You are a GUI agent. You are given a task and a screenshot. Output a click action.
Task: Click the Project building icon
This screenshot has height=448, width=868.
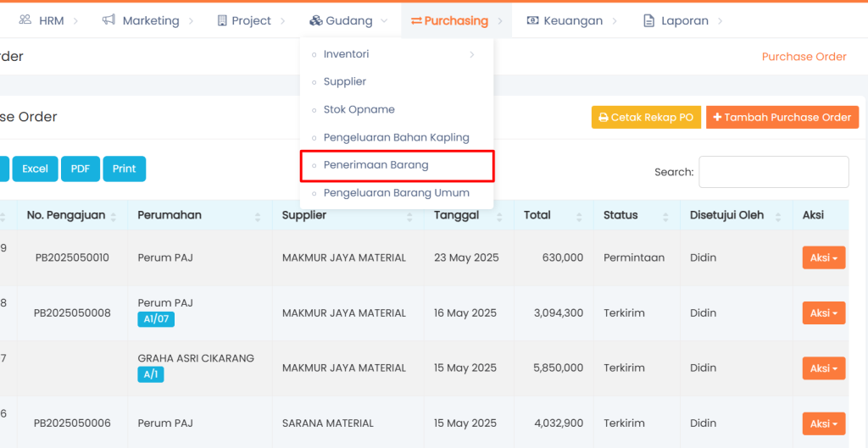tap(222, 20)
